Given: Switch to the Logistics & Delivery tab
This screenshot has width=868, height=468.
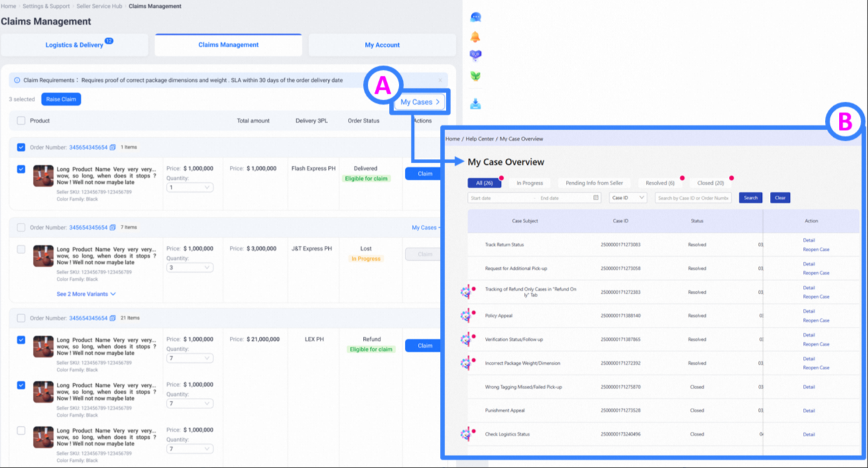Looking at the screenshot, I should (74, 45).
